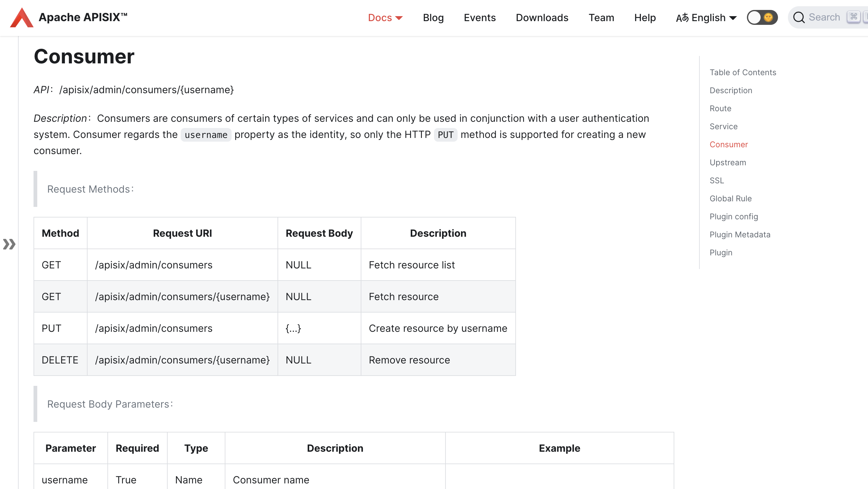This screenshot has height=489, width=868.
Task: Open the Docs dropdown menu
Action: click(380, 17)
